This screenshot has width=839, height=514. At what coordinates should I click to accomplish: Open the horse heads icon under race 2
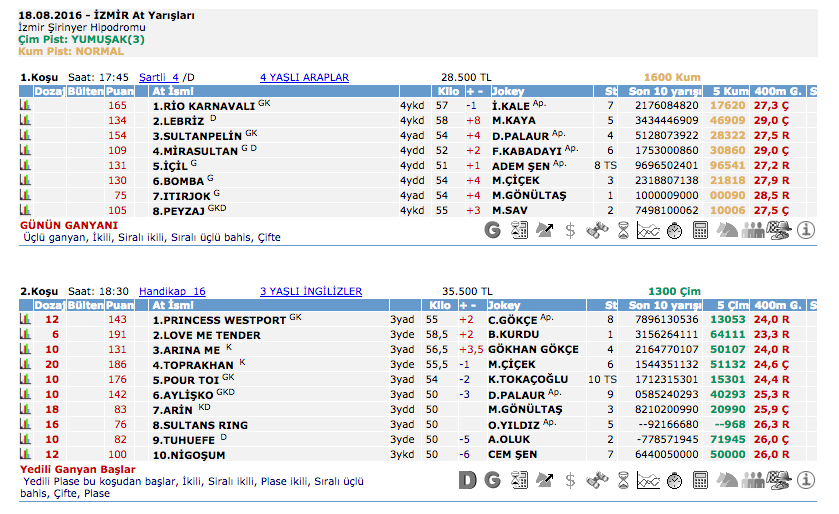pyautogui.click(x=727, y=480)
